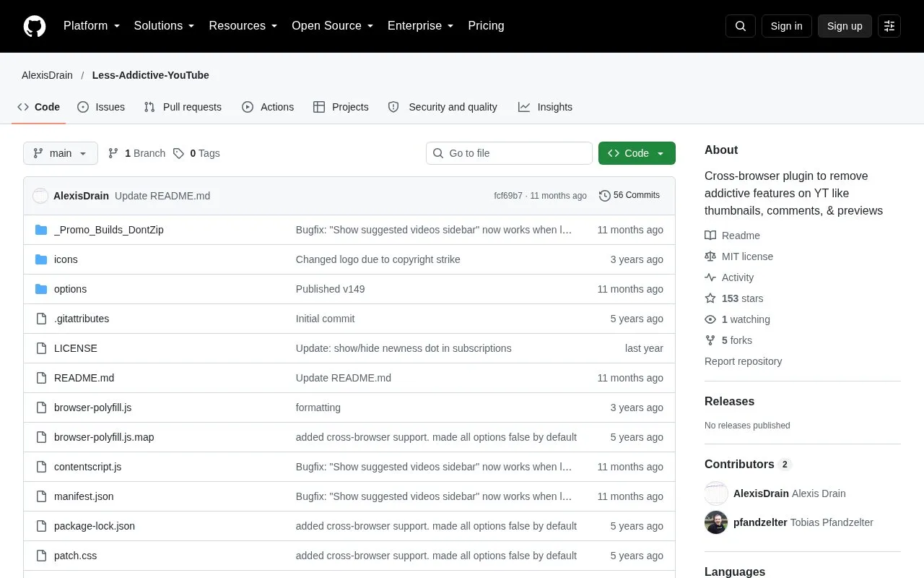Switch to the Issues tab
The height and width of the screenshot is (578, 924).
pyautogui.click(x=101, y=107)
